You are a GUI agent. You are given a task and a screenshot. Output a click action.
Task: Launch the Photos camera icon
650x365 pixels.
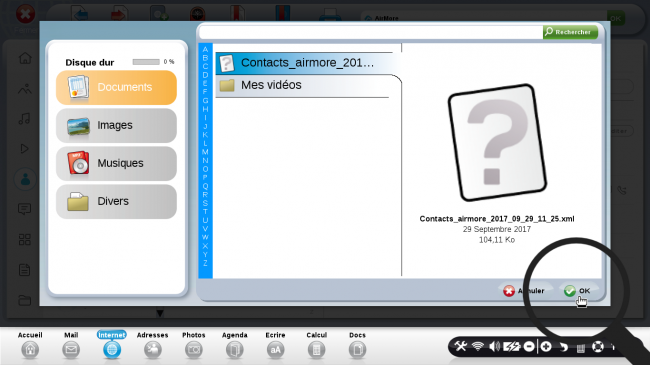[194, 350]
